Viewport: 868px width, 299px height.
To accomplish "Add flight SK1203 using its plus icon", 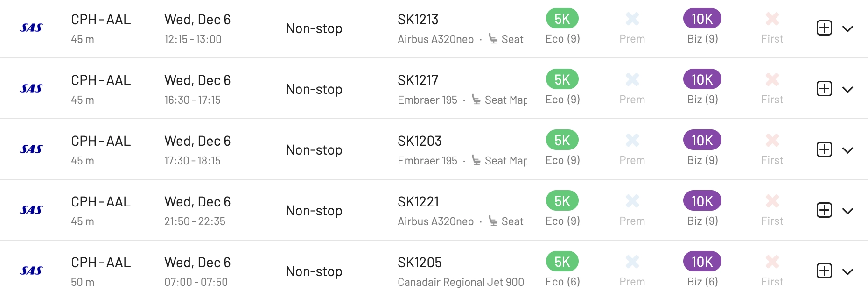I will pos(824,149).
